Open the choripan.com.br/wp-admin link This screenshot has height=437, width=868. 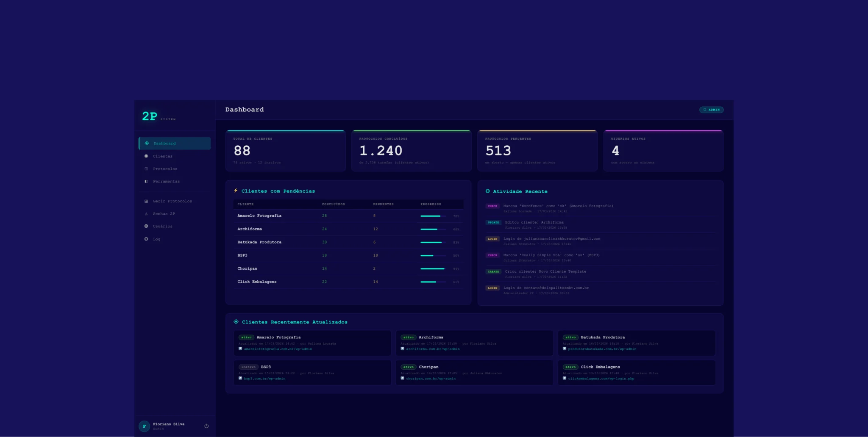pyautogui.click(x=431, y=379)
